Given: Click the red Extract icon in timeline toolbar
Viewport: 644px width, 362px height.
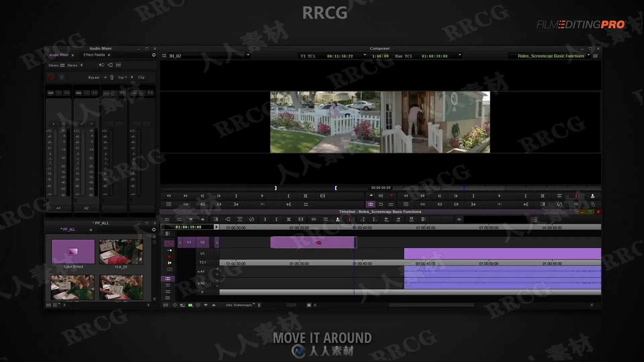Looking at the screenshot, I should (x=350, y=220).
